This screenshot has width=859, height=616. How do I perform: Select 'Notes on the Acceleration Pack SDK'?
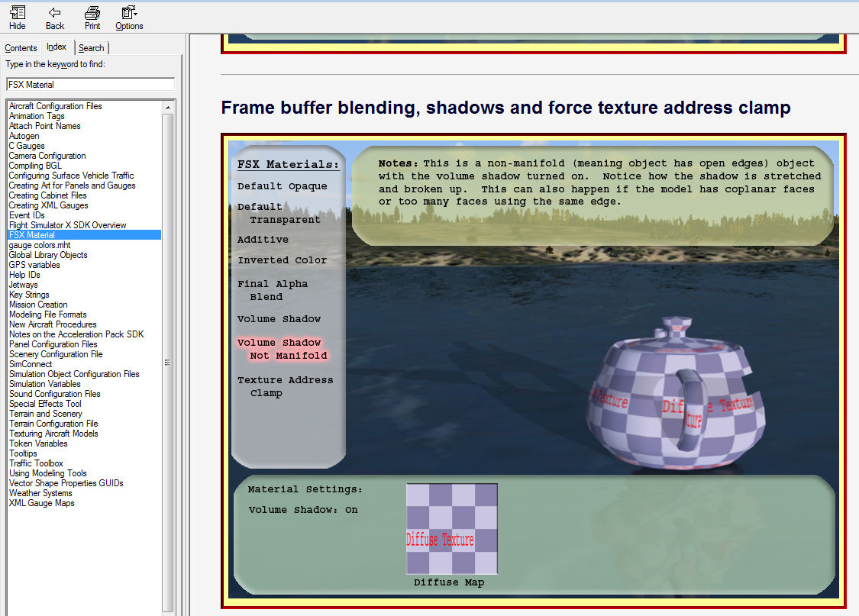(76, 334)
